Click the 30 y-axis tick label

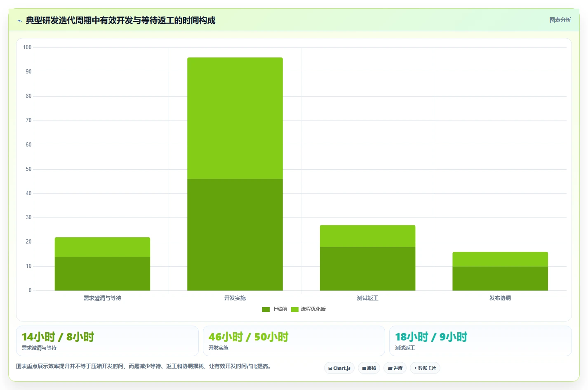click(x=28, y=217)
